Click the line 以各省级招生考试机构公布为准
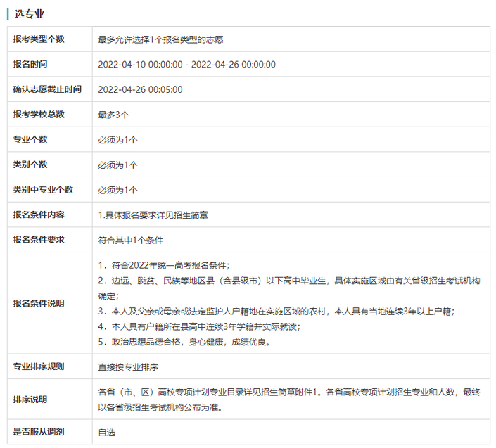496x448 pixels. tap(160, 407)
